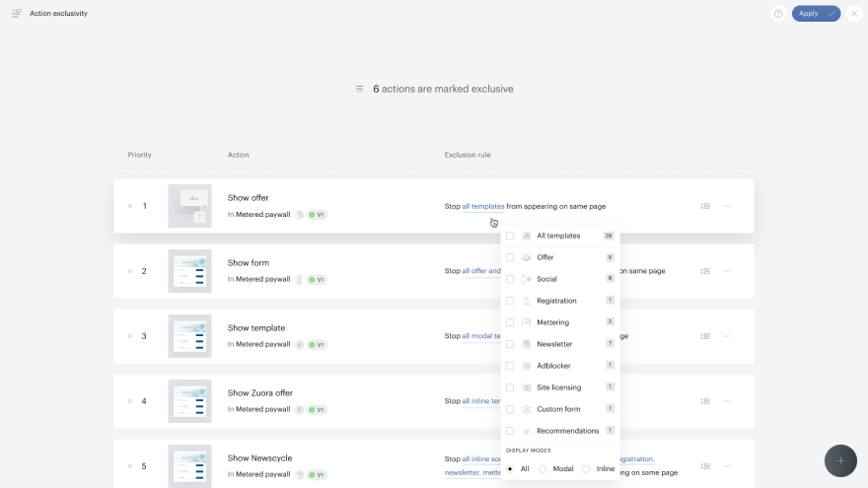Click the Show Newscycle action thumbnail
The image size is (868, 488).
coord(189,466)
